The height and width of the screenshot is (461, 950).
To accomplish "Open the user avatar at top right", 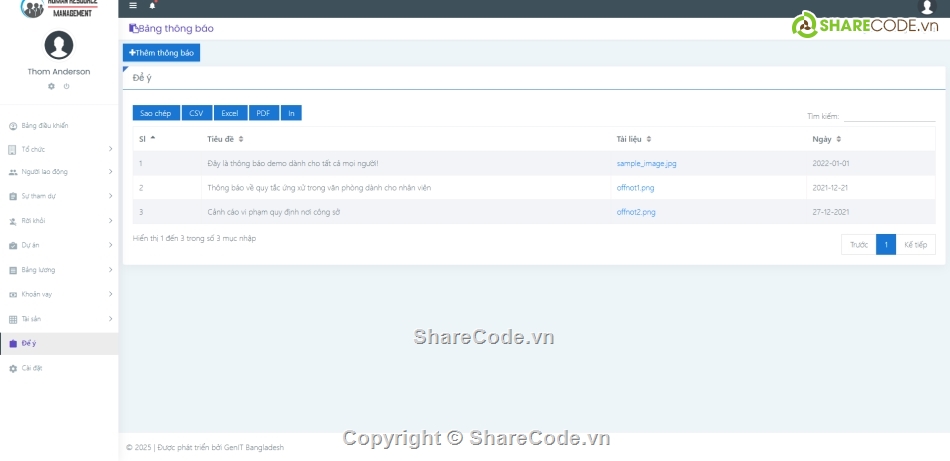I will coord(927,7).
